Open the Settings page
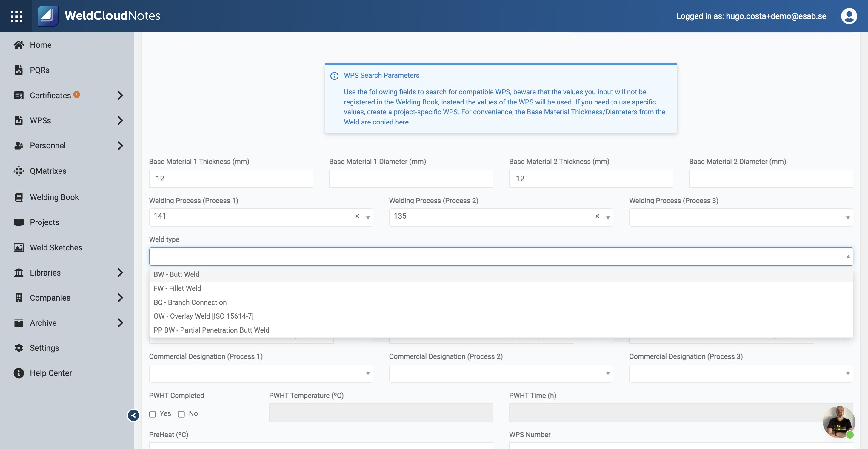Image resolution: width=868 pixels, height=449 pixels. pos(44,348)
